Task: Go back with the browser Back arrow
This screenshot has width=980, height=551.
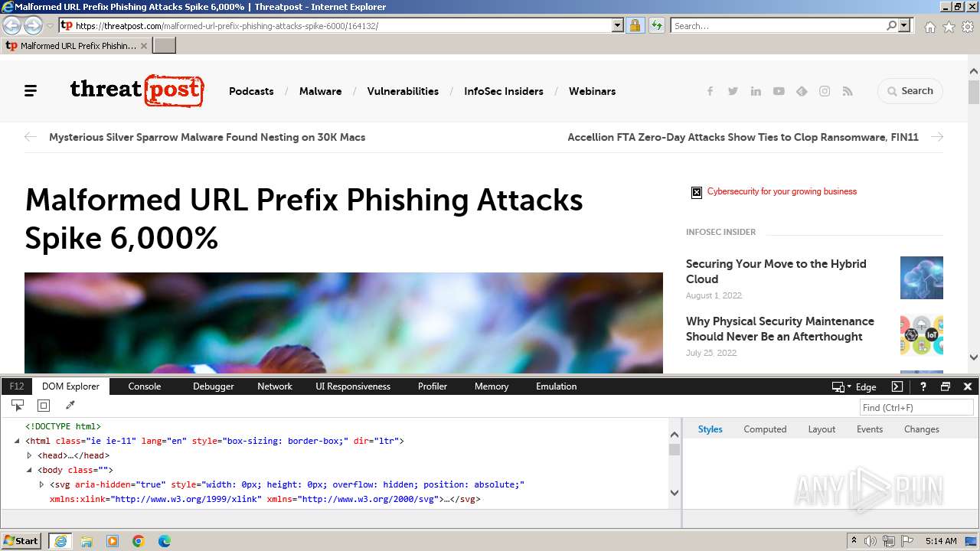Action: point(12,25)
